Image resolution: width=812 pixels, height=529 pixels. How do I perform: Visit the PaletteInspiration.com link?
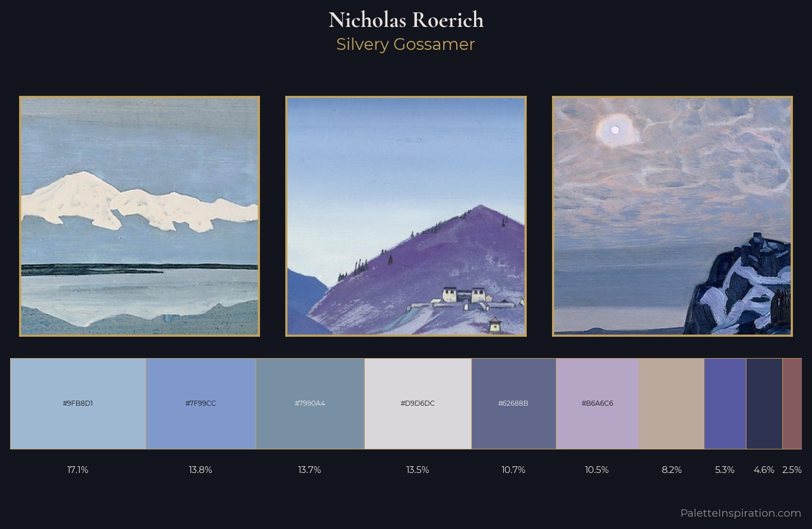741,513
